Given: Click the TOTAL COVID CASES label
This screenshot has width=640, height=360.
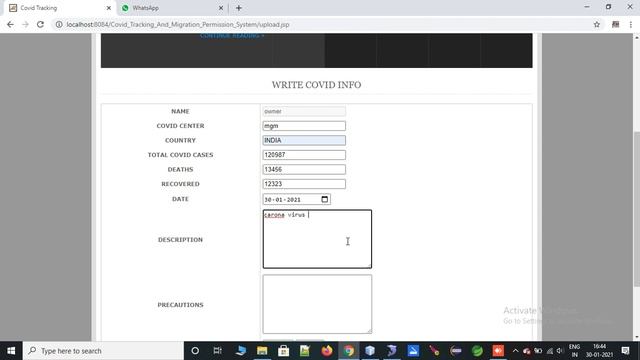Looking at the screenshot, I should click(x=180, y=155).
